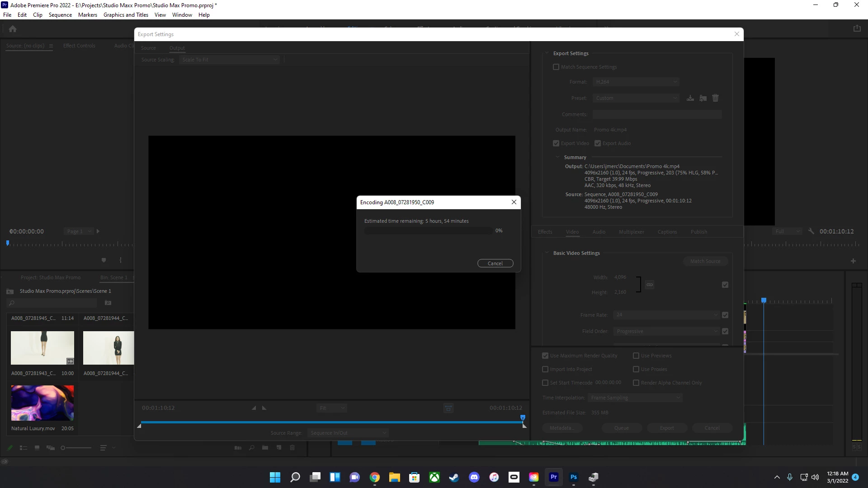Open the Format H.264 dropdown
The width and height of the screenshot is (868, 488).
(636, 82)
